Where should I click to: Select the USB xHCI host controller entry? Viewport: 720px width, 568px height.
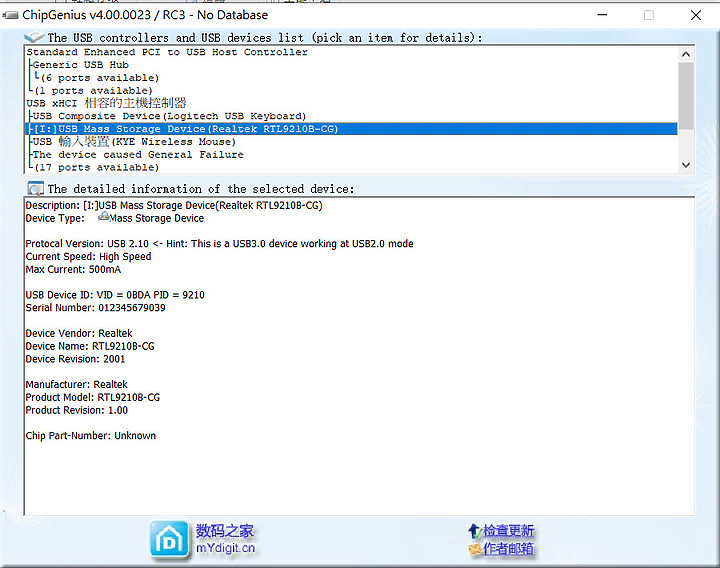coord(106,103)
